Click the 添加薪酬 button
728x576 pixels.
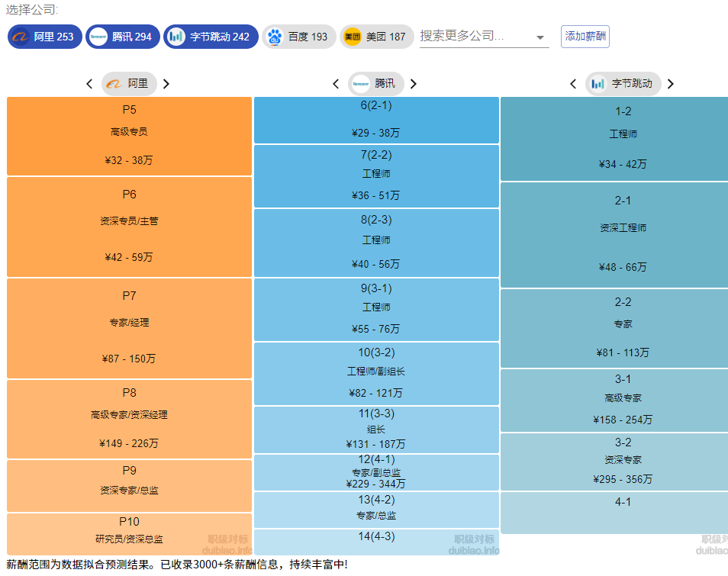585,37
